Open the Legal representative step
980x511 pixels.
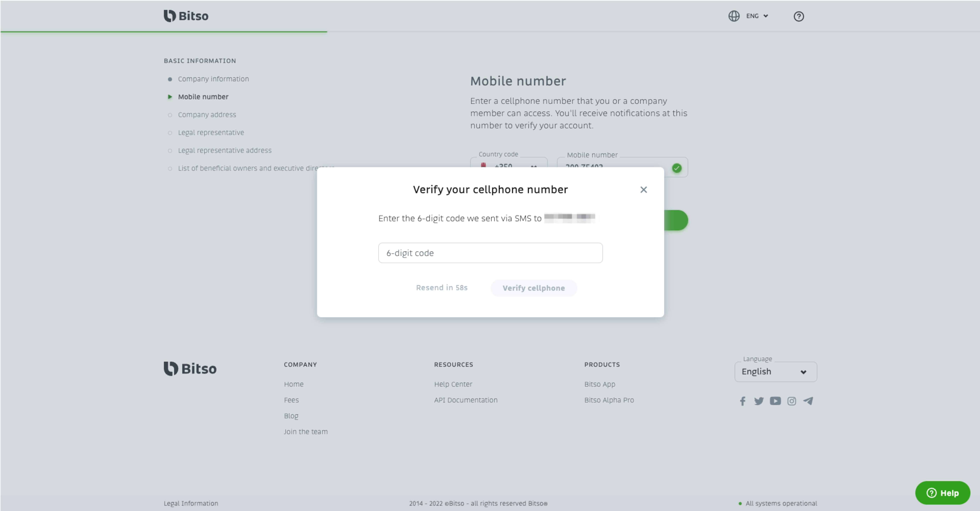pyautogui.click(x=211, y=132)
